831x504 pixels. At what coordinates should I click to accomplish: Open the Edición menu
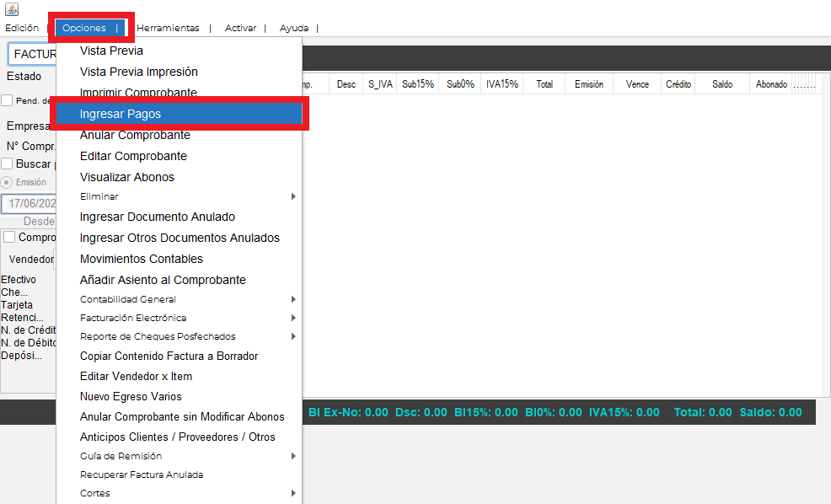point(22,28)
